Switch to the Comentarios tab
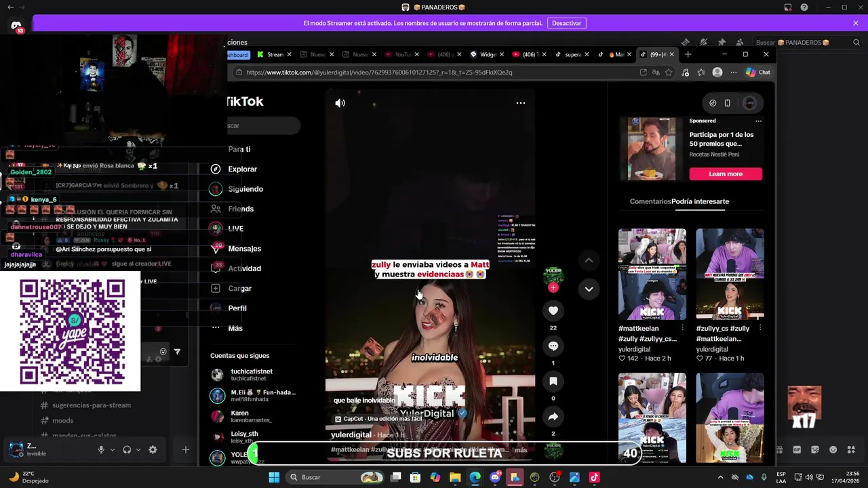The image size is (868, 488). [x=650, y=201]
